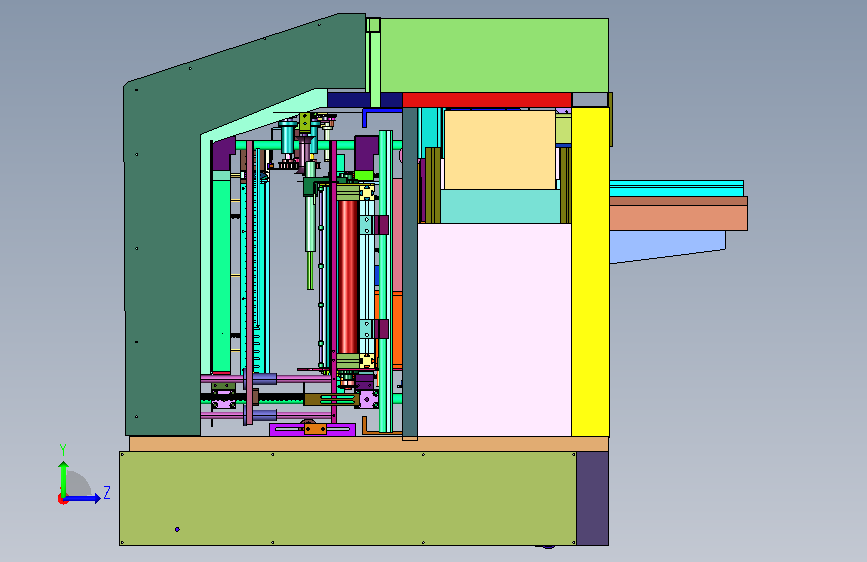867x562 pixels.
Task: Select the tall yellow vertical panel
Action: point(590,271)
